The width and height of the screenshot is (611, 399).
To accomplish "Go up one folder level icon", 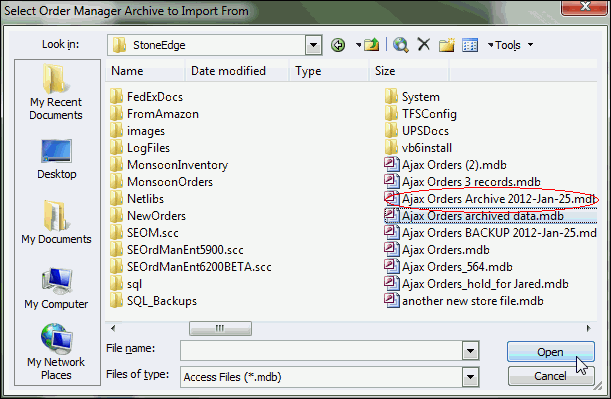I will tap(371, 45).
